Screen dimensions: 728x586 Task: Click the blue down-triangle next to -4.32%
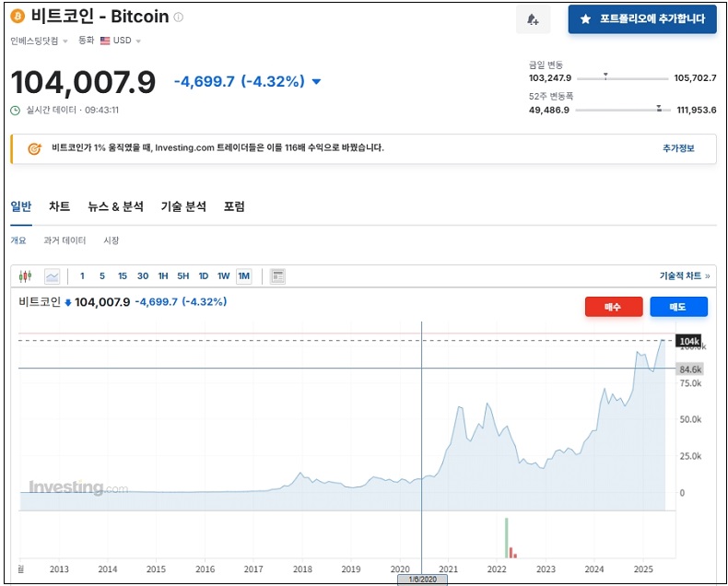coord(316,82)
